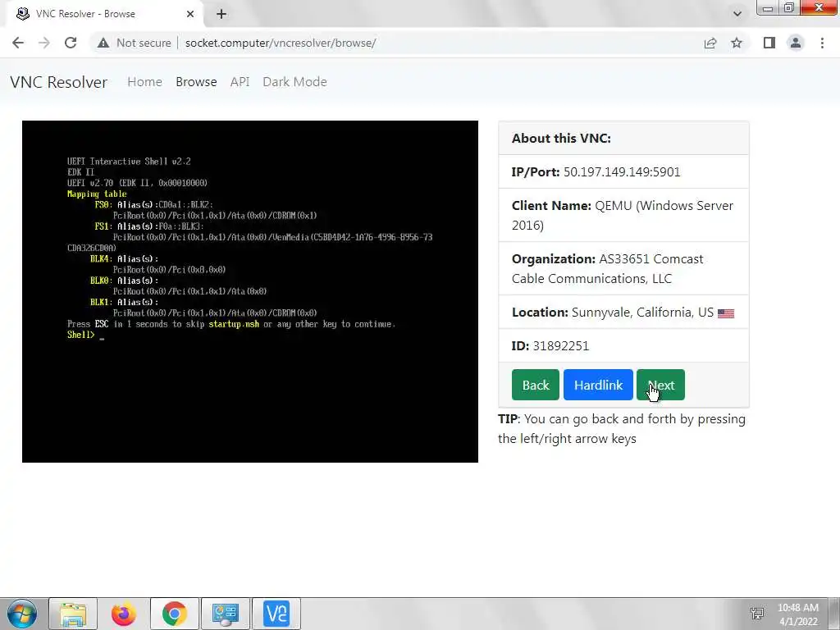Click Chrome icon in taskbar

pos(175,614)
